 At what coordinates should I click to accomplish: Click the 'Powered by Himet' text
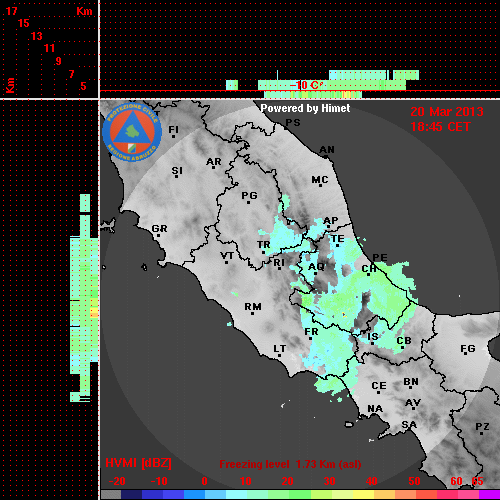(x=305, y=108)
